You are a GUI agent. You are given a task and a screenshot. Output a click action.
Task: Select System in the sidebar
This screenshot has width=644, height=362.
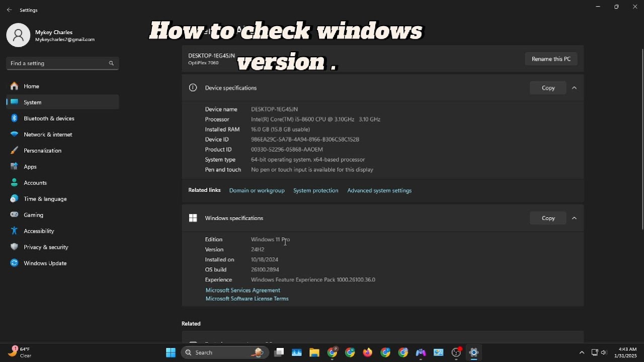62,102
